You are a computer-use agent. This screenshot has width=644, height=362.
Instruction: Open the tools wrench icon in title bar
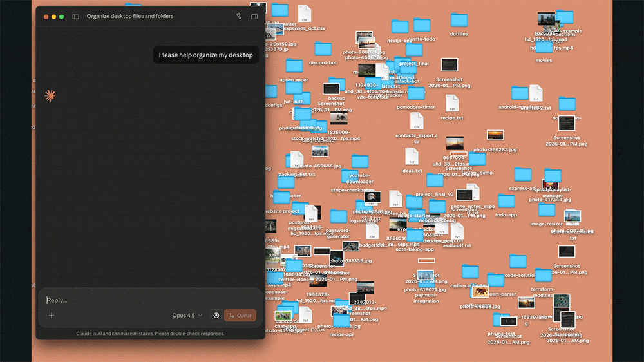point(238,16)
